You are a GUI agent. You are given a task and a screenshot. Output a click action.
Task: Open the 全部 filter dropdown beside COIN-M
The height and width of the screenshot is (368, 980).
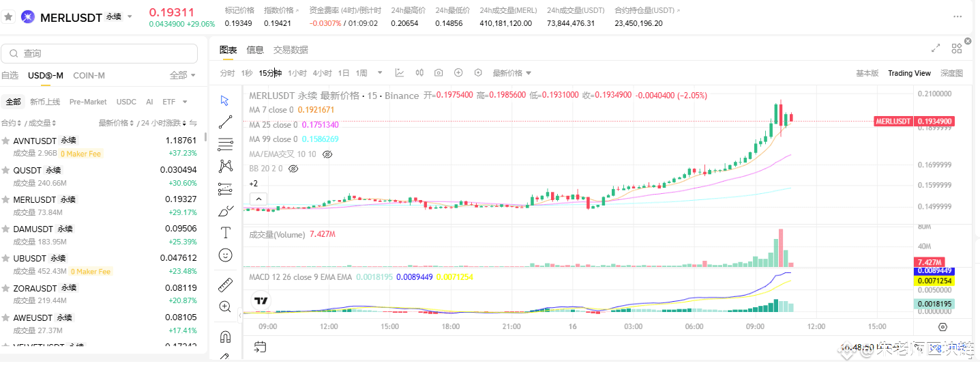click(183, 75)
